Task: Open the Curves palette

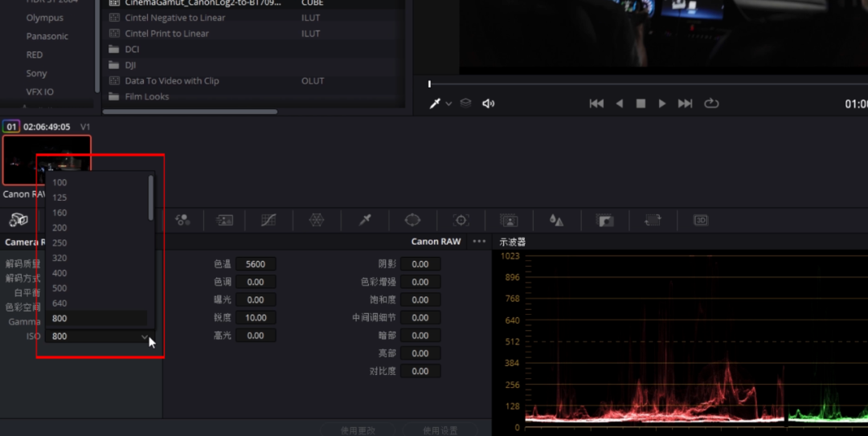Action: point(268,220)
